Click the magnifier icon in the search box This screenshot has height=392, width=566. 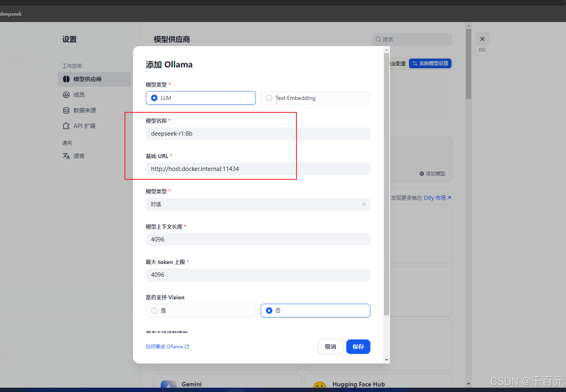click(x=378, y=39)
